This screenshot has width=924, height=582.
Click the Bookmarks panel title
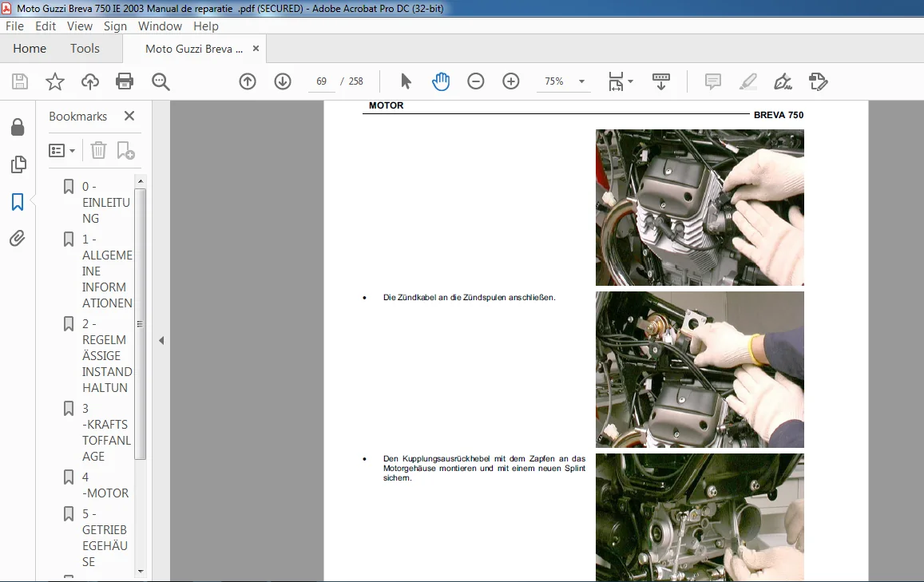point(77,116)
